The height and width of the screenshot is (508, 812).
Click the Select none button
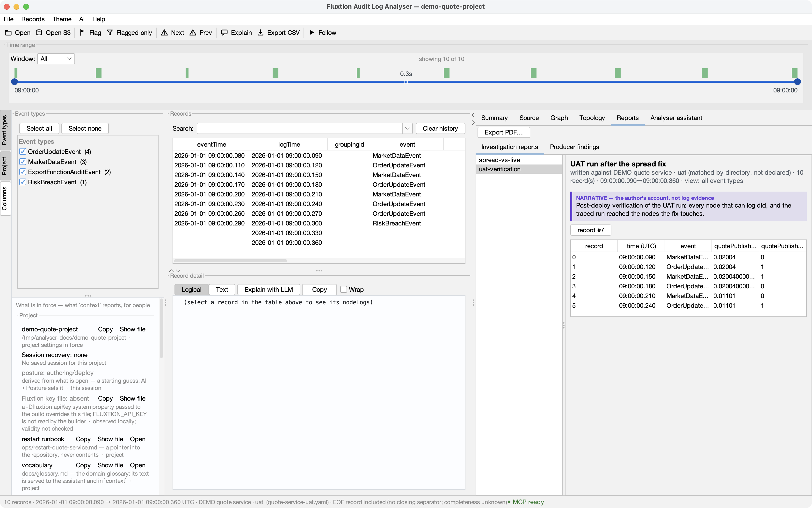[x=85, y=128]
